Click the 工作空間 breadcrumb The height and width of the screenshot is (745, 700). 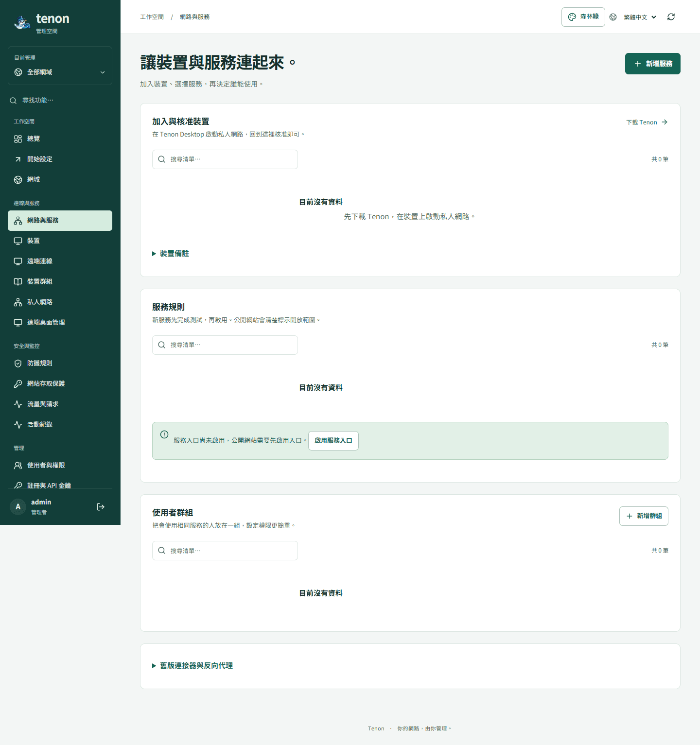[152, 17]
